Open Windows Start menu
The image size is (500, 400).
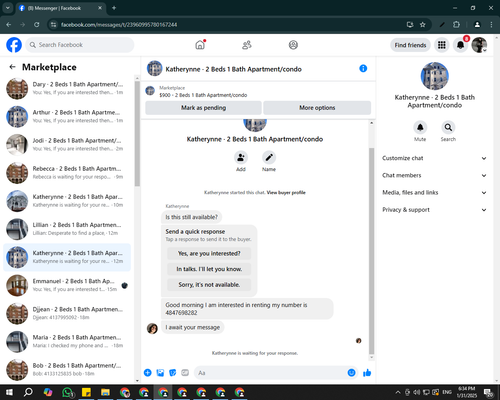9,392
